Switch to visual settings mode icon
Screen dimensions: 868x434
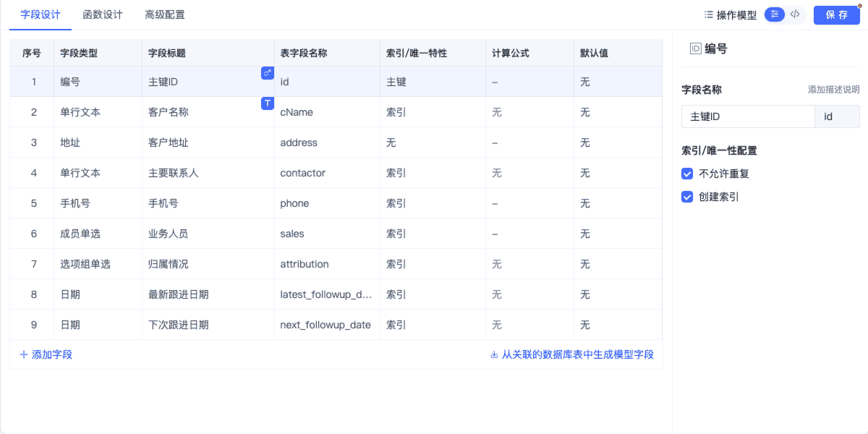775,14
